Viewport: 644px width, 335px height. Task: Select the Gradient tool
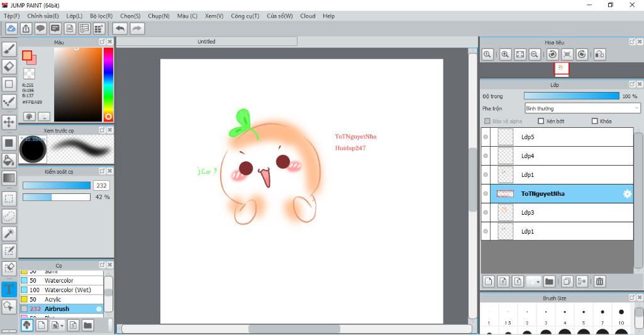[x=9, y=178]
